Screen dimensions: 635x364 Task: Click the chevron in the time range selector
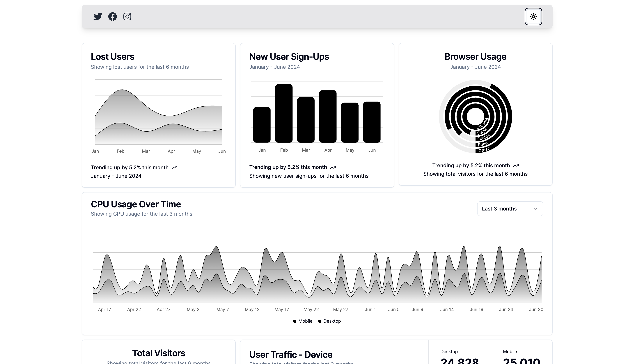[535, 209]
